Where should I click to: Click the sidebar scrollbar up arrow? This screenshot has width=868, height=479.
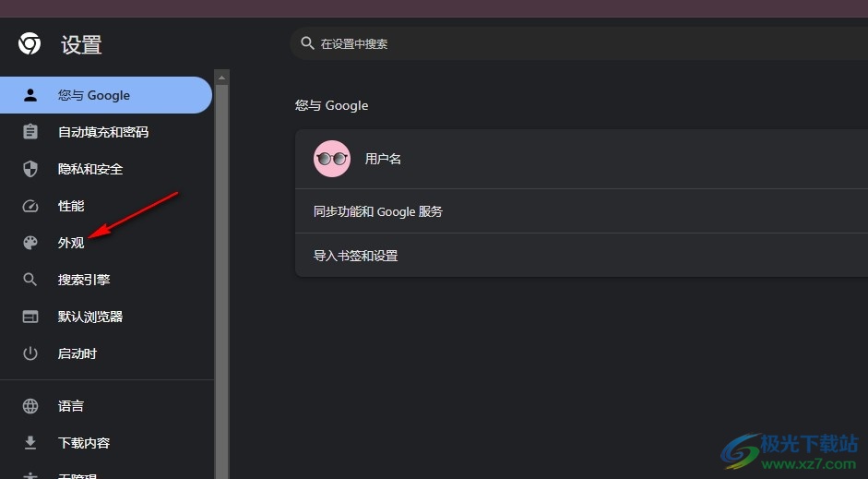tap(222, 78)
